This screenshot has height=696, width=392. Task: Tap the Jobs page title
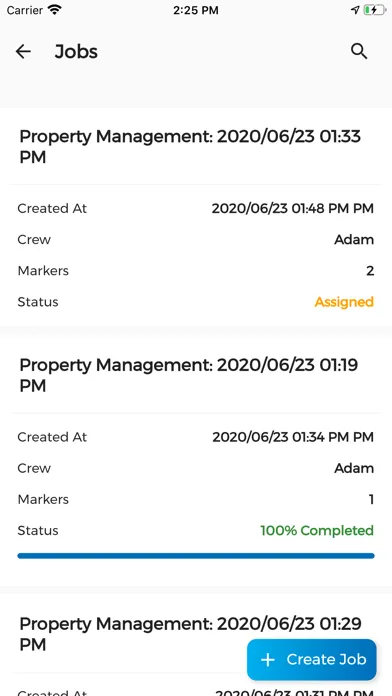click(76, 52)
